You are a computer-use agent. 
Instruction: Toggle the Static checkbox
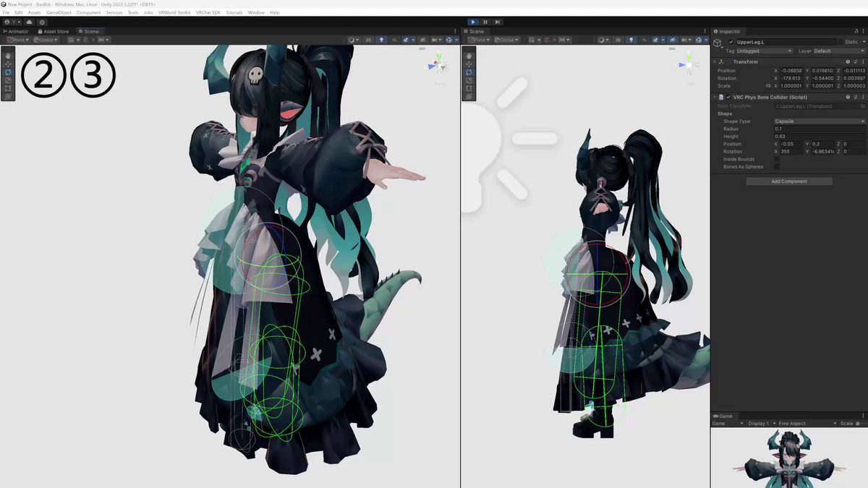click(841, 42)
